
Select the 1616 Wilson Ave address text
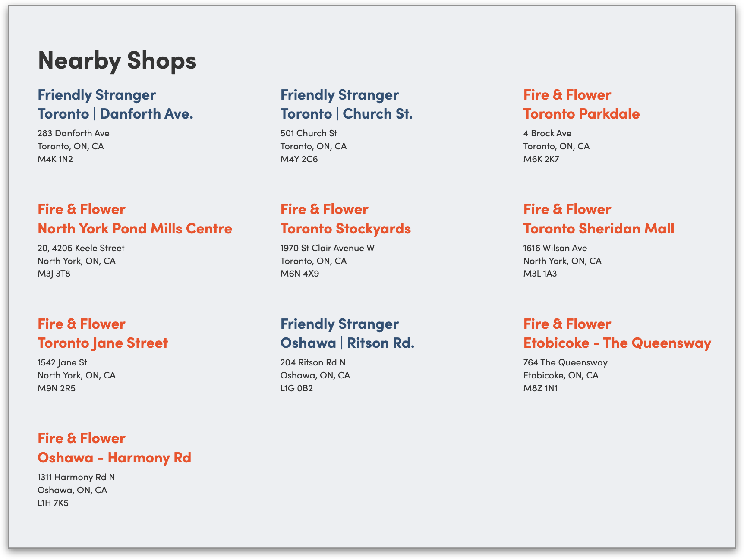pyautogui.click(x=555, y=248)
